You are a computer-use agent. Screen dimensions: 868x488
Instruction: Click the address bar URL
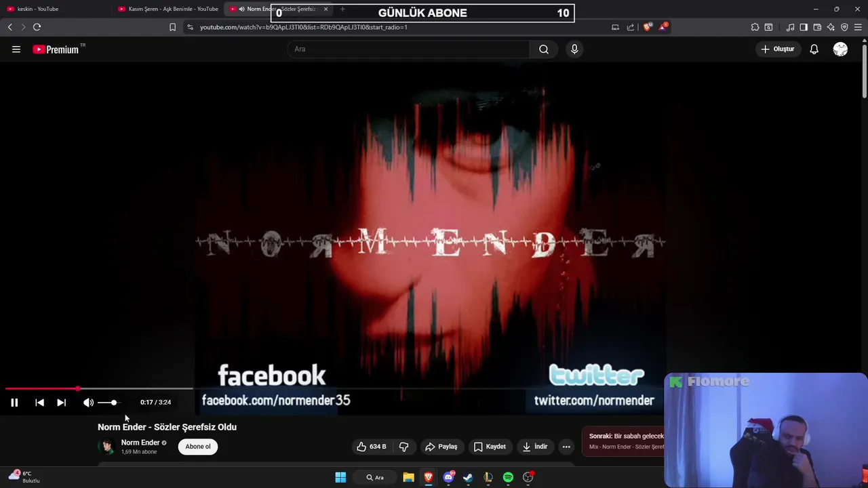point(303,27)
